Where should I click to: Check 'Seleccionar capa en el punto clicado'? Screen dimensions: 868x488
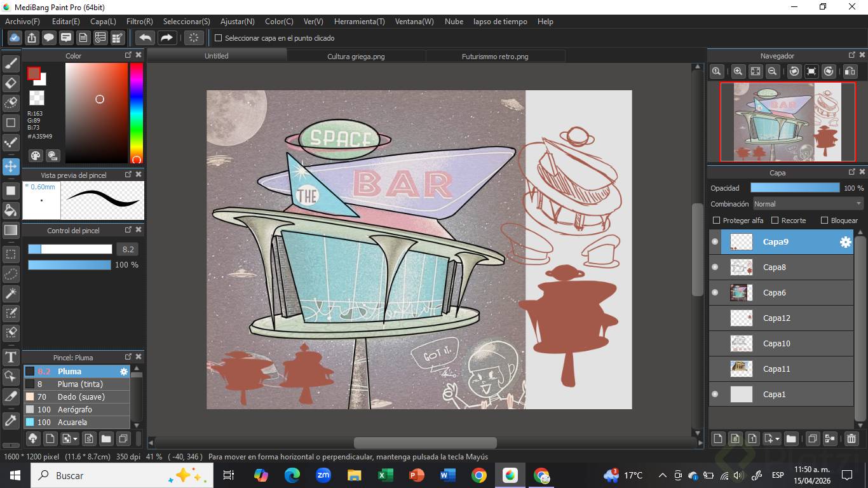[x=219, y=38]
